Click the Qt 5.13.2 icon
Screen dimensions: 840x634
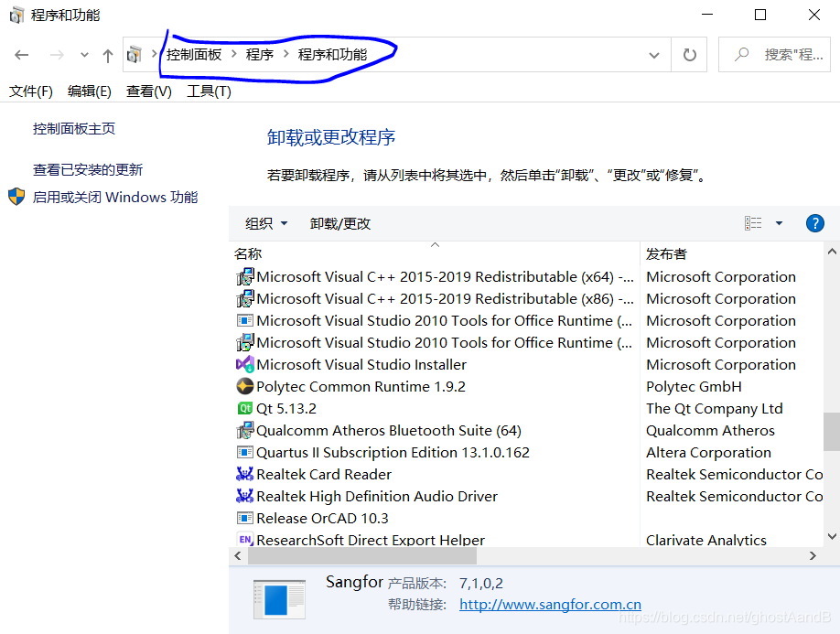(245, 409)
